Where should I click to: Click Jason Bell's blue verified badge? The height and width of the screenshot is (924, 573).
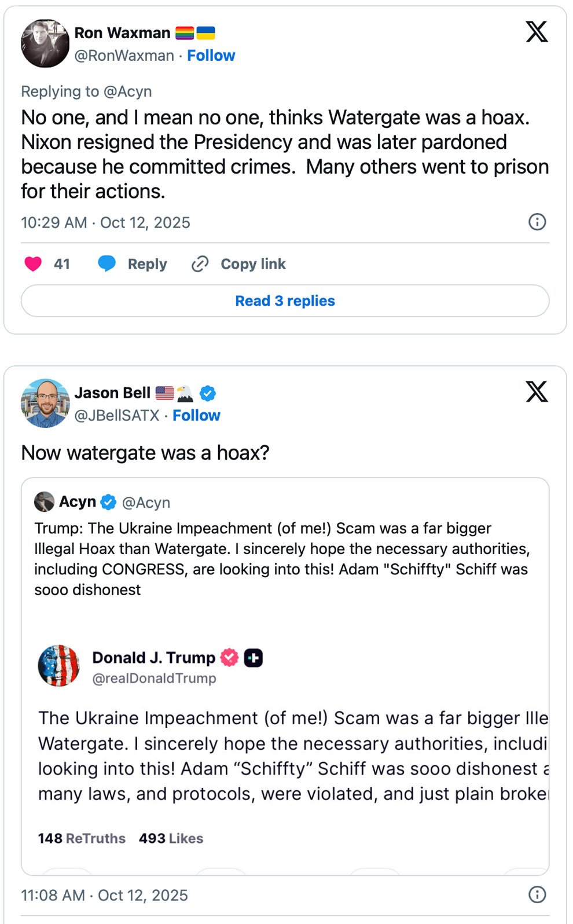pos(208,394)
